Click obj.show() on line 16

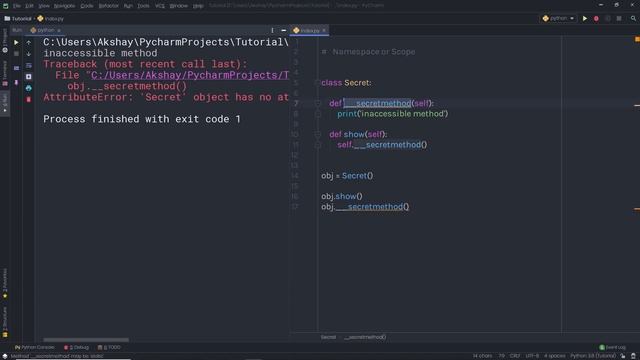tap(342, 196)
